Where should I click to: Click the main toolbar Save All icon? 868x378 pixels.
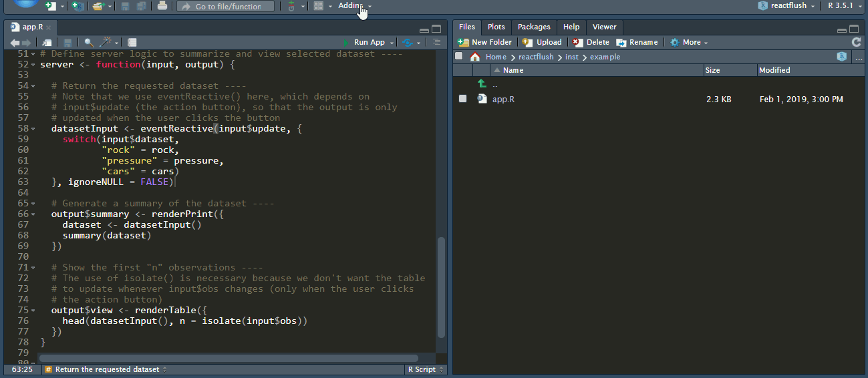[141, 6]
